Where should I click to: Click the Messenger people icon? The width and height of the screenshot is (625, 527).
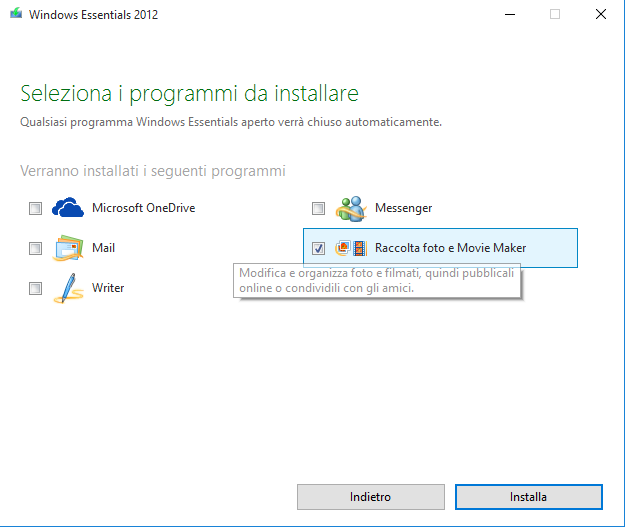coord(351,208)
